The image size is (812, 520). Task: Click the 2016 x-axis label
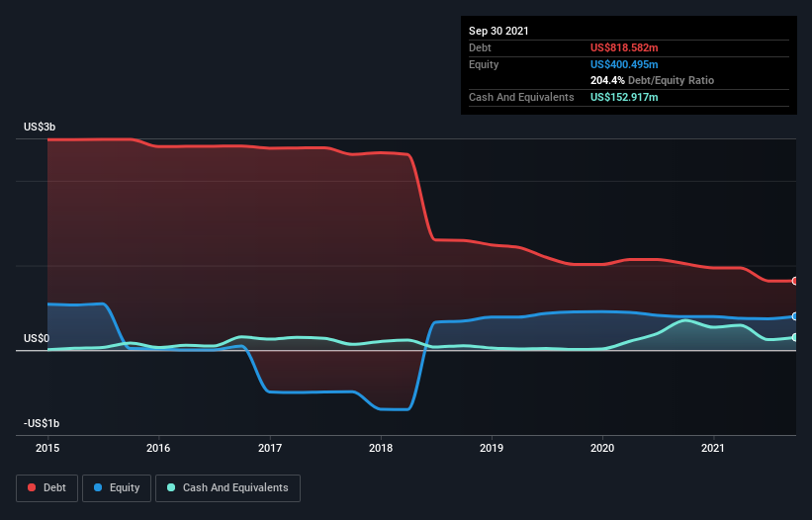158,448
